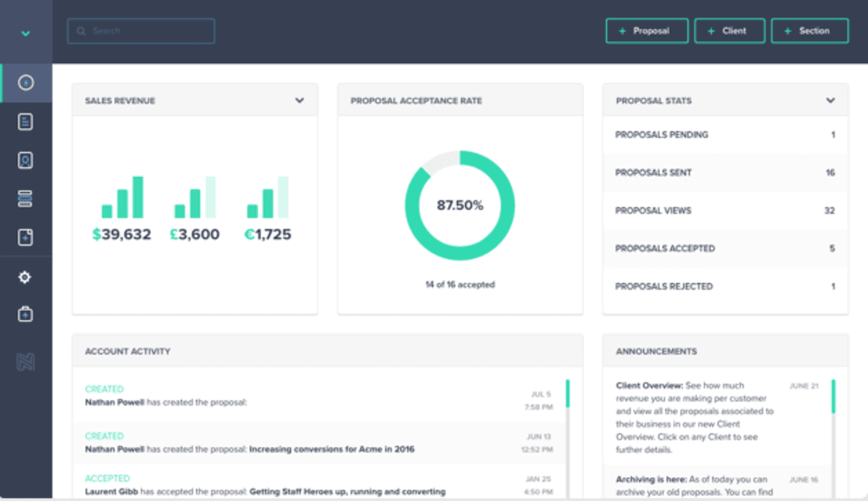Expand the Sales Revenue dropdown chevron
868x501 pixels.
(x=299, y=100)
